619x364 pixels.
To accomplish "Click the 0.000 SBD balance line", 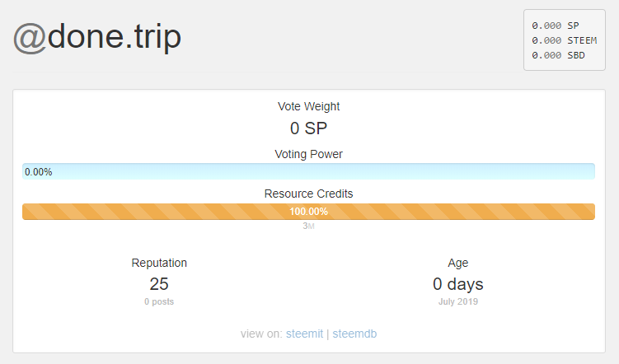I will [558, 54].
